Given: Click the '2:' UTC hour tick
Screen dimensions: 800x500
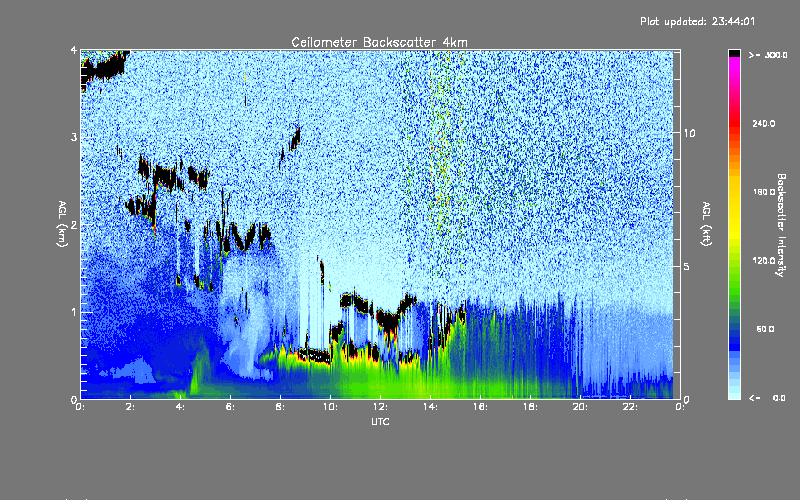Looking at the screenshot, I should (x=130, y=407).
